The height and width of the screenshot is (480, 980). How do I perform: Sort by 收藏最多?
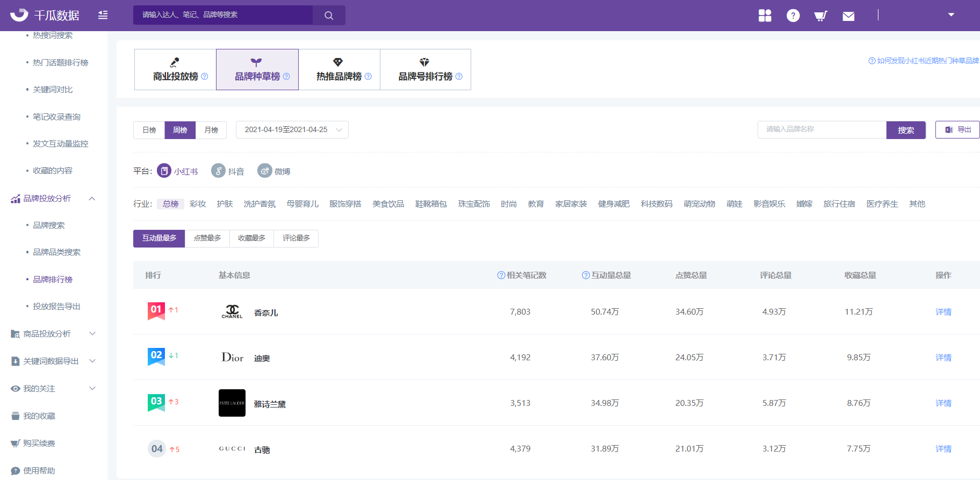tap(252, 238)
